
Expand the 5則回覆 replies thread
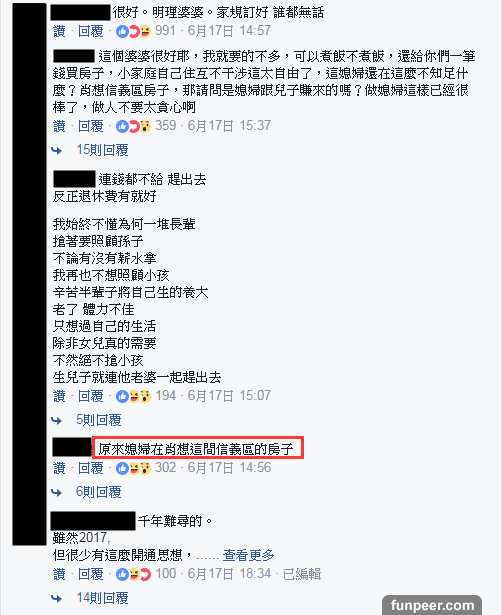click(x=99, y=420)
